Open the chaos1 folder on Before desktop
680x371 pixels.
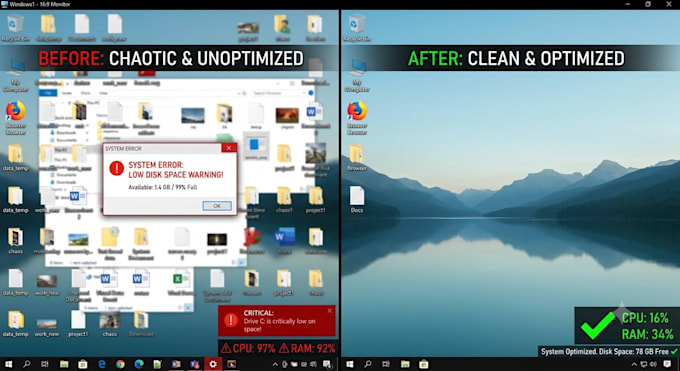pos(284,200)
